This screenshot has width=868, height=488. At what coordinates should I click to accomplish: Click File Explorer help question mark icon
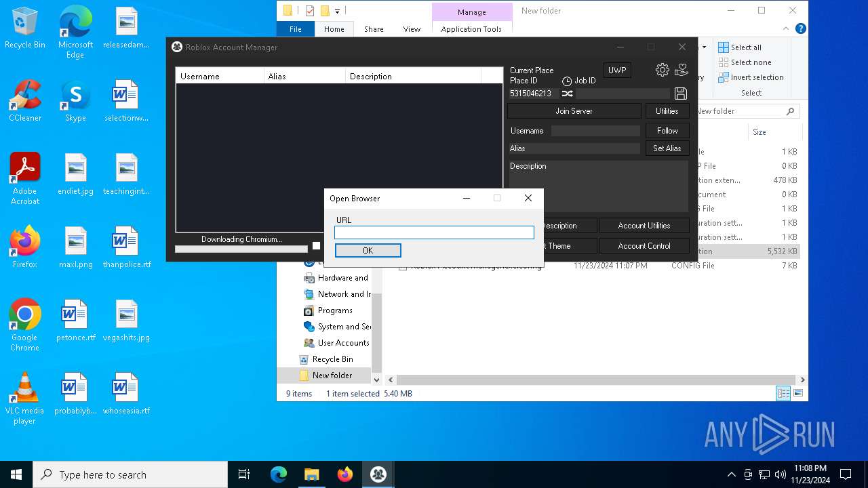pyautogui.click(x=800, y=29)
